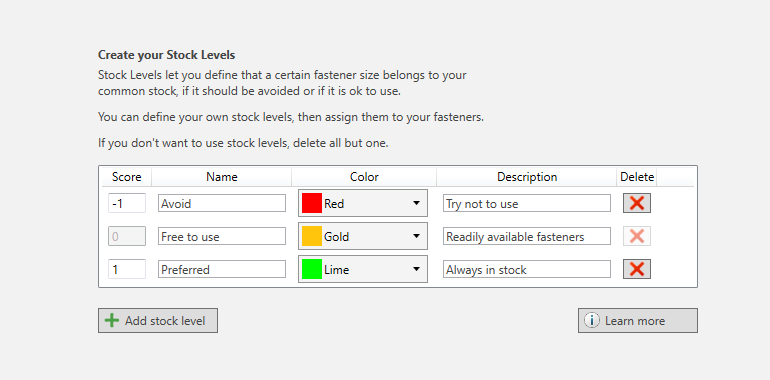The height and width of the screenshot is (380, 770).
Task: Open the Gold color dropdown
Action: tap(363, 236)
